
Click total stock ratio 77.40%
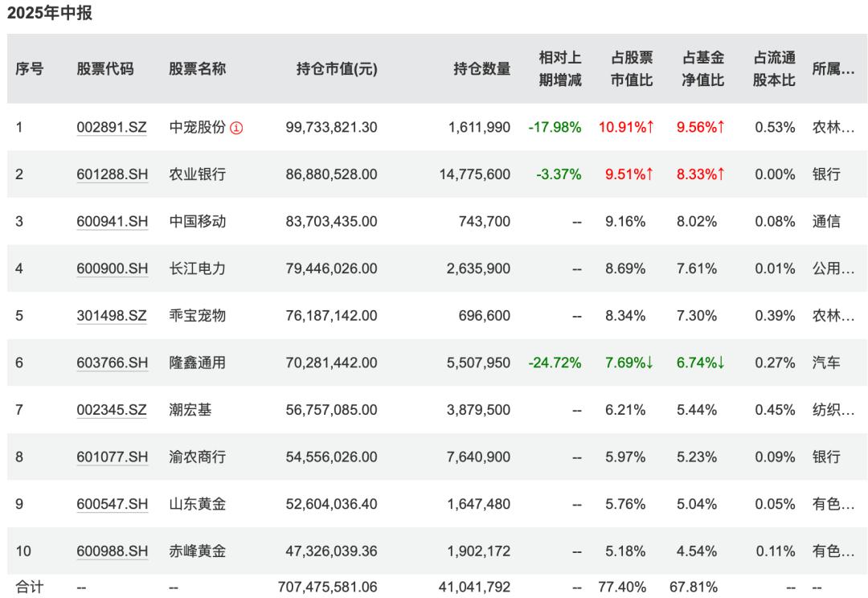click(x=622, y=587)
